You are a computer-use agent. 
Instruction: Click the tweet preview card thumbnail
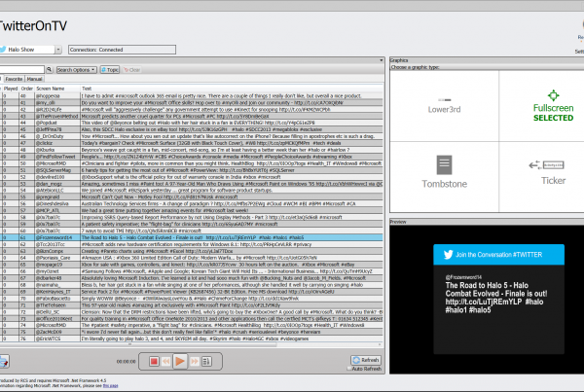pyautogui.click(x=498, y=299)
